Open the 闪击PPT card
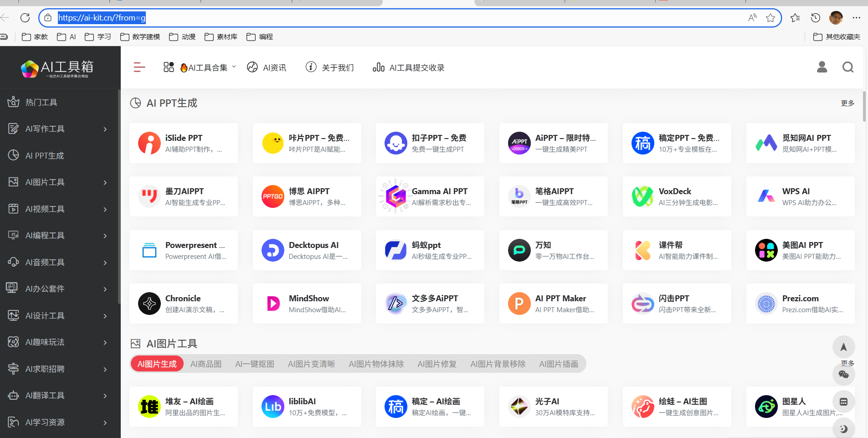Viewport: 868px width, 438px height. (x=677, y=304)
